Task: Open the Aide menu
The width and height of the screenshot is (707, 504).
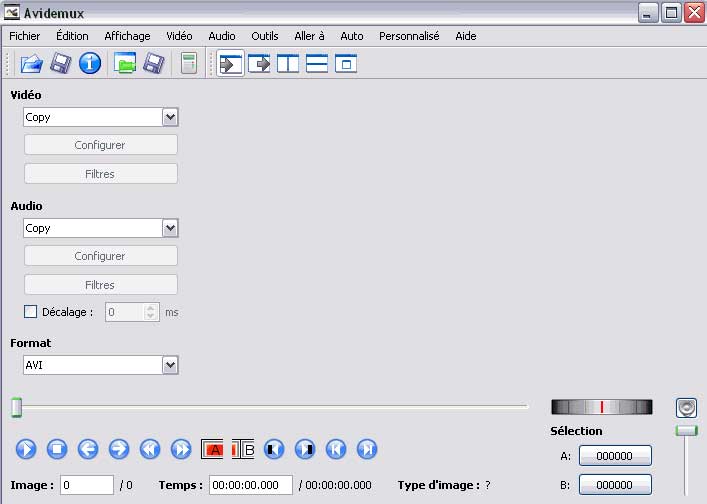Action: tap(466, 36)
